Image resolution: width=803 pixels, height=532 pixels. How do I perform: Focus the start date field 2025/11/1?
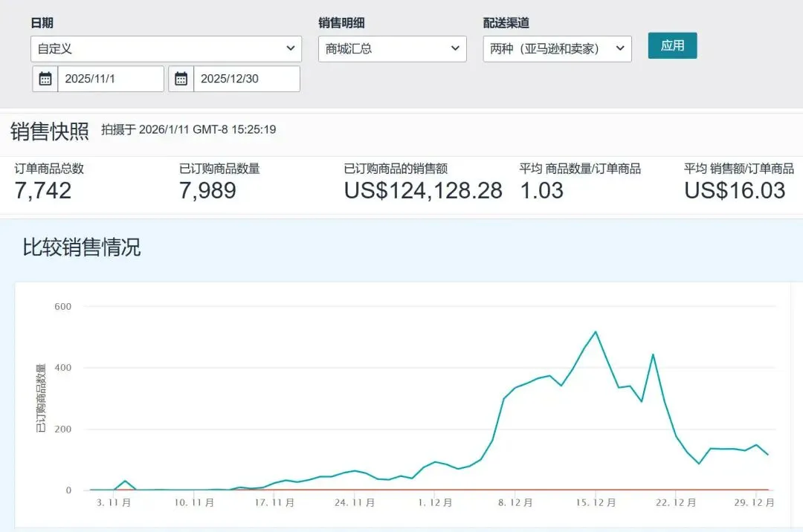pos(111,79)
